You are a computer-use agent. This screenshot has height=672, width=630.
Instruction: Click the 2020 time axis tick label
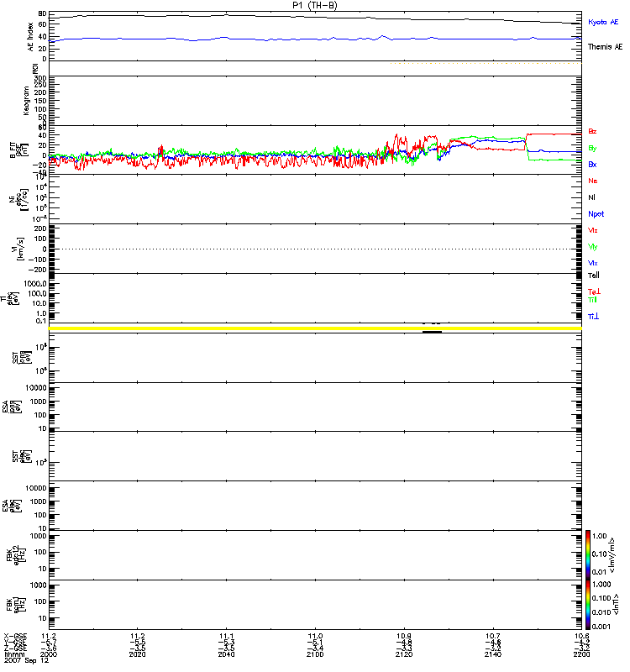pyautogui.click(x=138, y=654)
